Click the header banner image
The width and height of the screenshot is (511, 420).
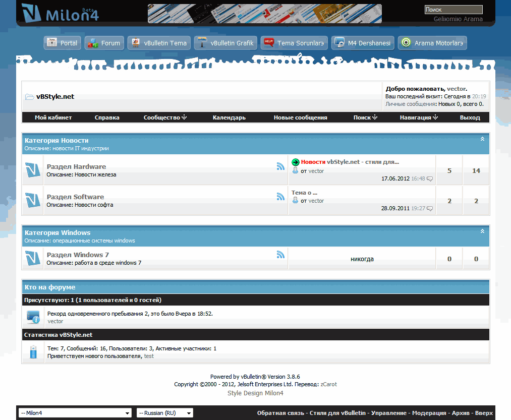[x=265, y=14]
